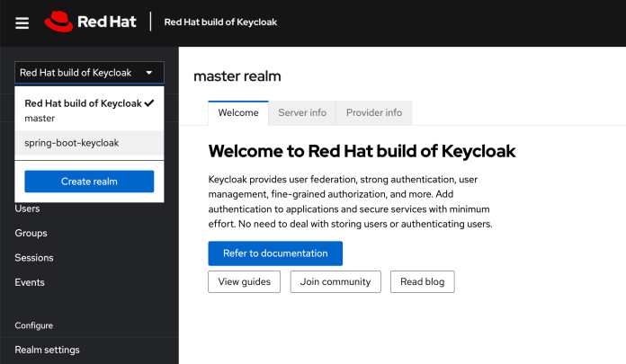Click the View guides button
The image size is (626, 364).
click(x=245, y=281)
